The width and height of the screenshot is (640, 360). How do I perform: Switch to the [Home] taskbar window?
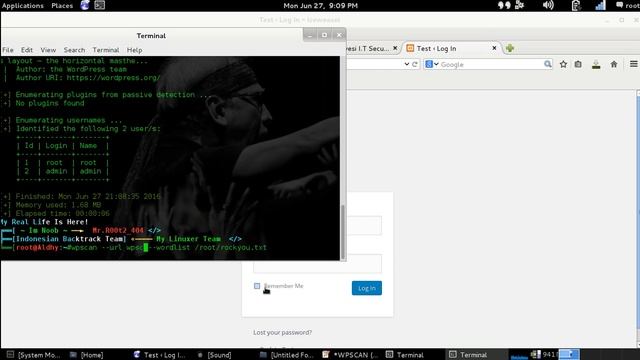pos(87,355)
